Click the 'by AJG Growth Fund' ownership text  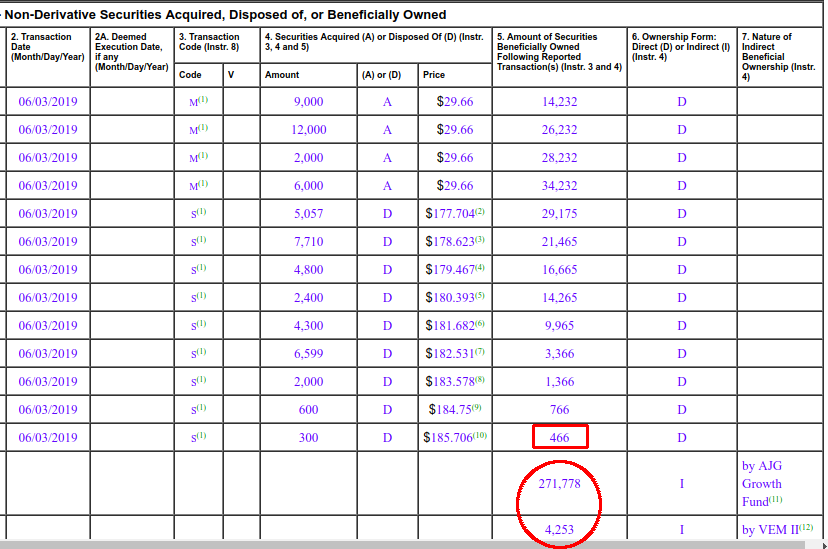tap(762, 484)
